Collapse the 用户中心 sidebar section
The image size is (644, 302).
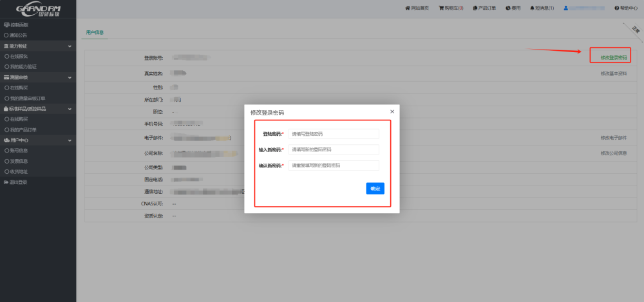pos(70,140)
